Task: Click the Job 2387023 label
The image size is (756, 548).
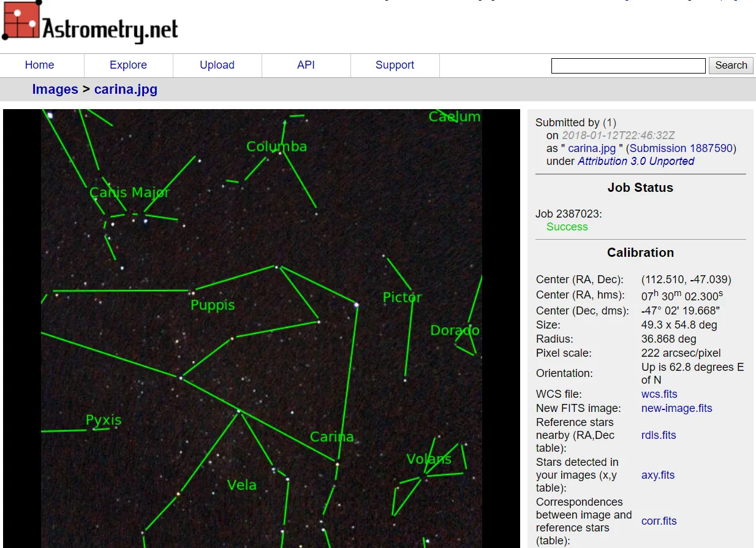Action: tap(569, 214)
